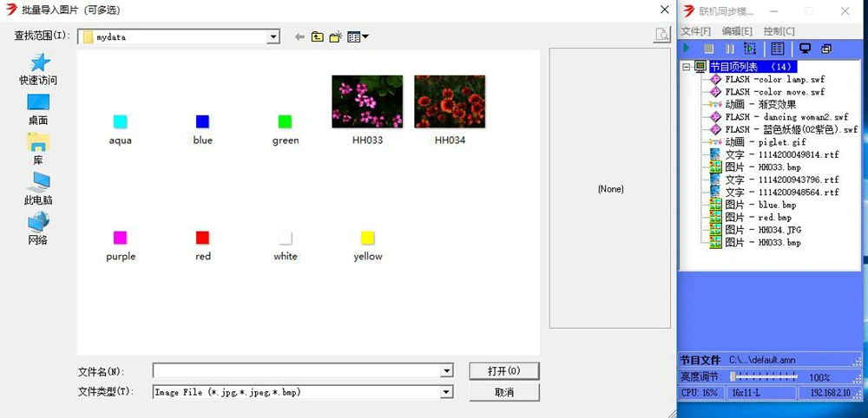Click the 100% brightness value
This screenshot has width=868, height=418.
coord(819,378)
